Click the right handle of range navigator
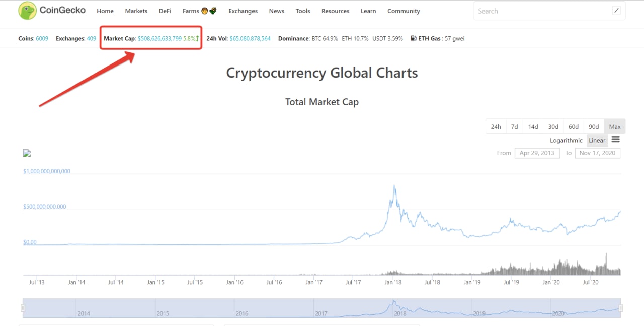 (x=621, y=308)
